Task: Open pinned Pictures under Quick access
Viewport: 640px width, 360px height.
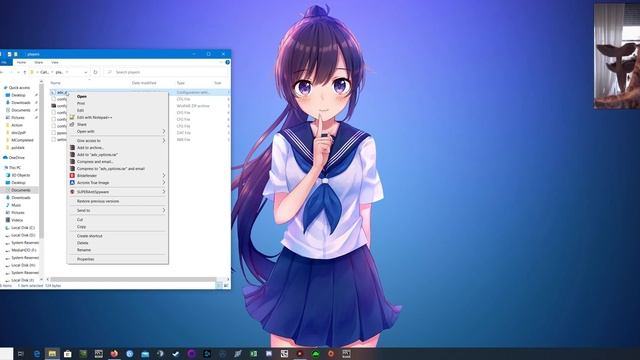Action: coord(18,118)
